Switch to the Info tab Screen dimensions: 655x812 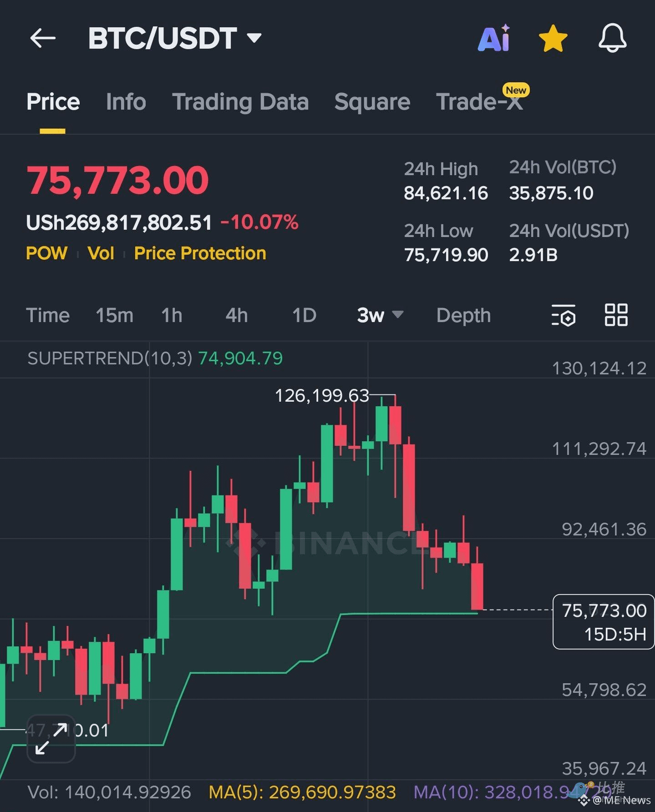tap(126, 101)
